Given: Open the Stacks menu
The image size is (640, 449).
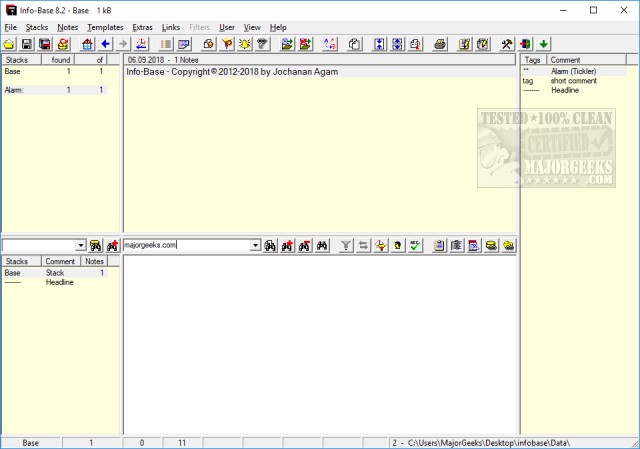Looking at the screenshot, I should coord(37,27).
